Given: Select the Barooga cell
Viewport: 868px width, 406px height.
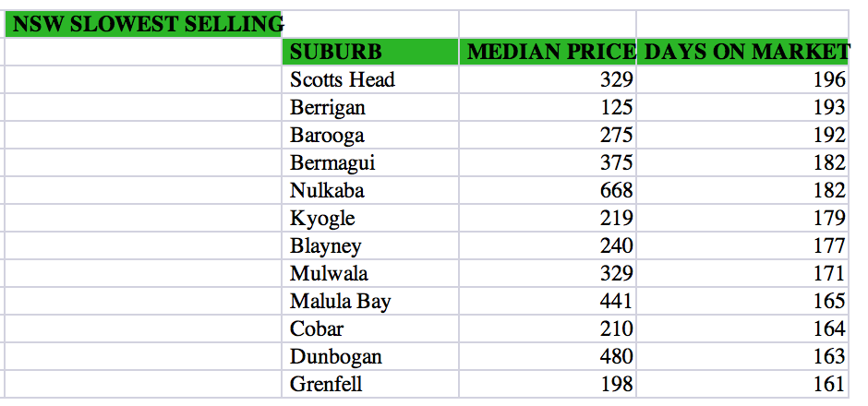Looking at the screenshot, I should click(x=370, y=135).
